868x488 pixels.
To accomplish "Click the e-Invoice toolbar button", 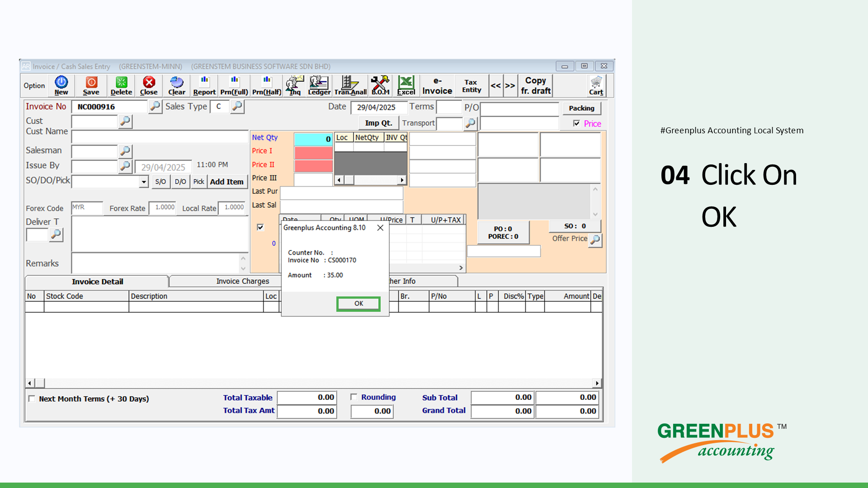I will click(437, 86).
